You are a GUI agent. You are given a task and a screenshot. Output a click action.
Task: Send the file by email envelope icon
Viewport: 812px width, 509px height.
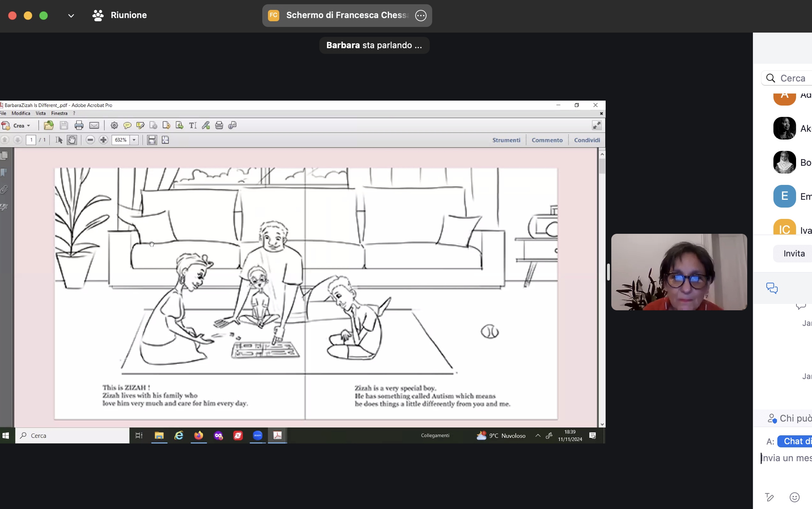(94, 125)
